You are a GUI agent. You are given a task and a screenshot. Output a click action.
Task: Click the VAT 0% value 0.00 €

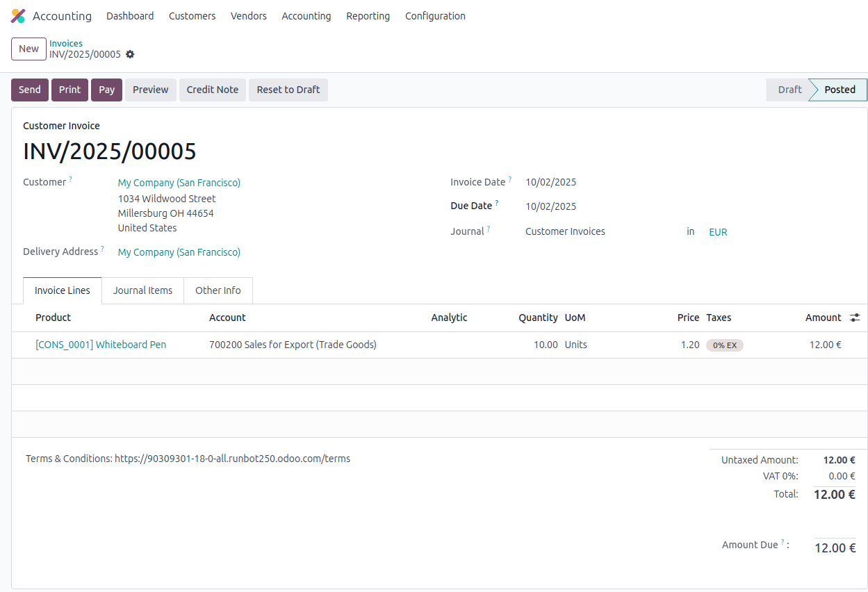[x=842, y=476]
